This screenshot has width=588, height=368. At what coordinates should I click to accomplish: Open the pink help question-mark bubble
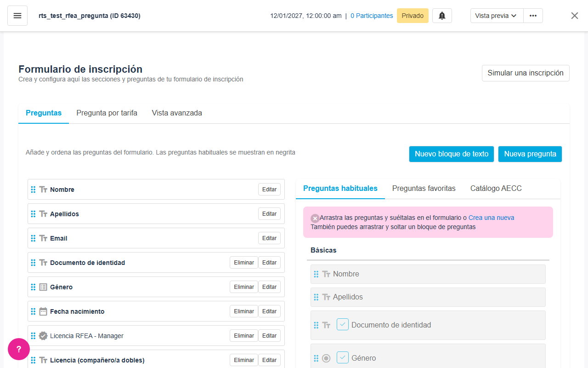(x=19, y=349)
